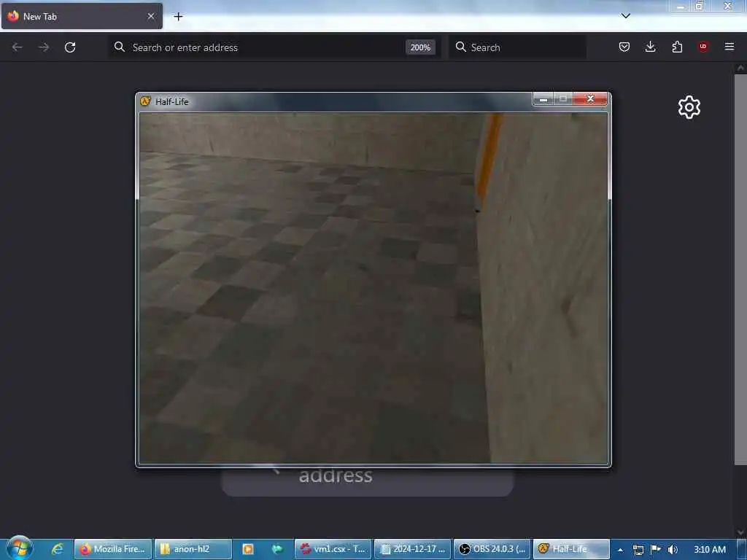Click the Firefox back arrow
Image resolution: width=747 pixels, height=560 pixels.
(x=18, y=47)
